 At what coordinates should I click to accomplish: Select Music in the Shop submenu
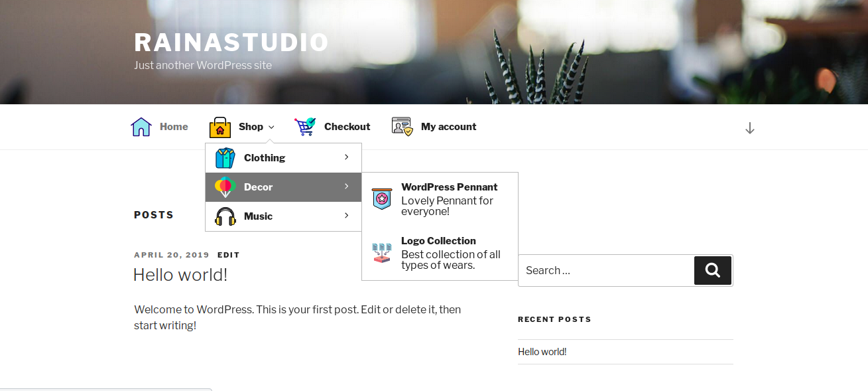258,216
